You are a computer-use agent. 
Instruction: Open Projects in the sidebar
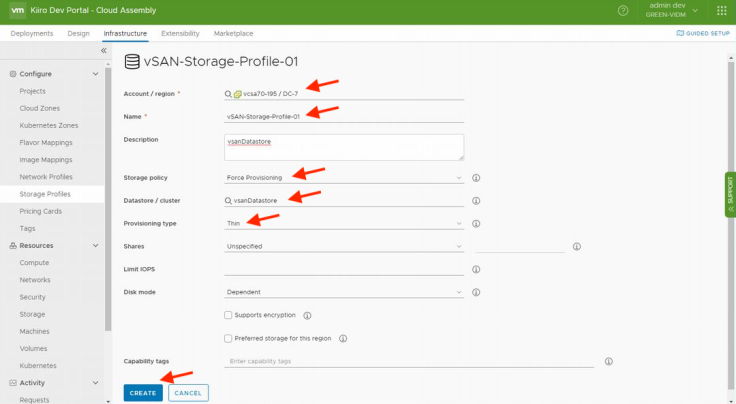pos(32,91)
